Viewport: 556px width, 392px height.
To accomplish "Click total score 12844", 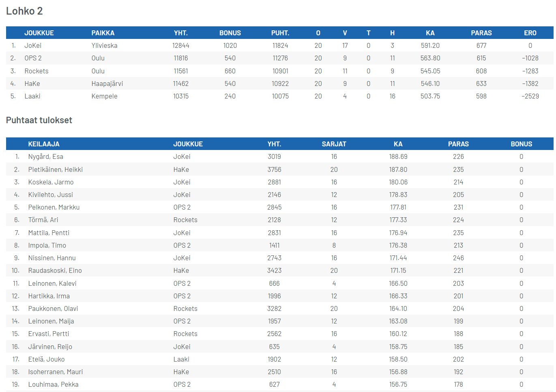I will pyautogui.click(x=181, y=45).
